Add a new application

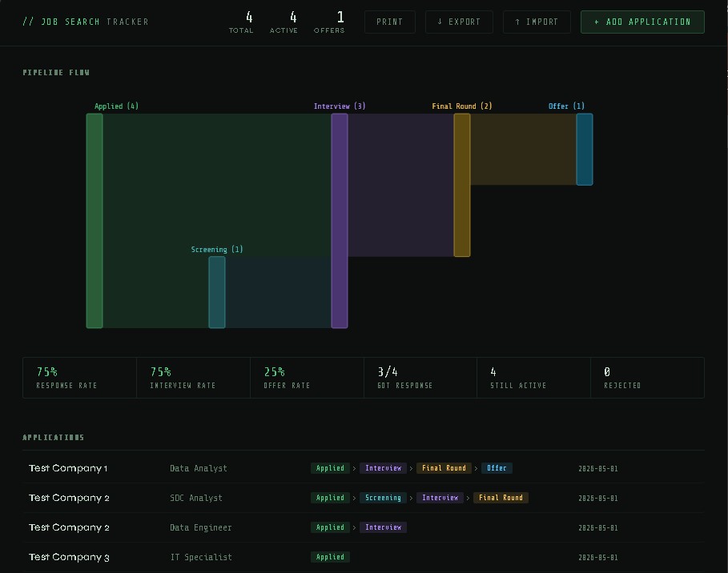coord(642,22)
